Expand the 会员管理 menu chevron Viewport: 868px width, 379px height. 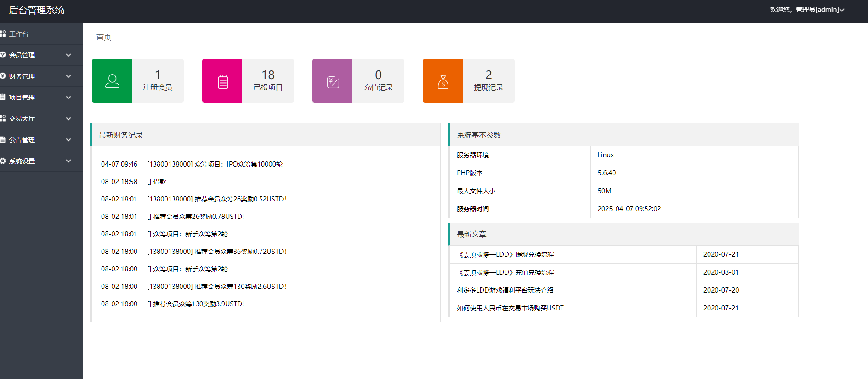click(x=68, y=55)
